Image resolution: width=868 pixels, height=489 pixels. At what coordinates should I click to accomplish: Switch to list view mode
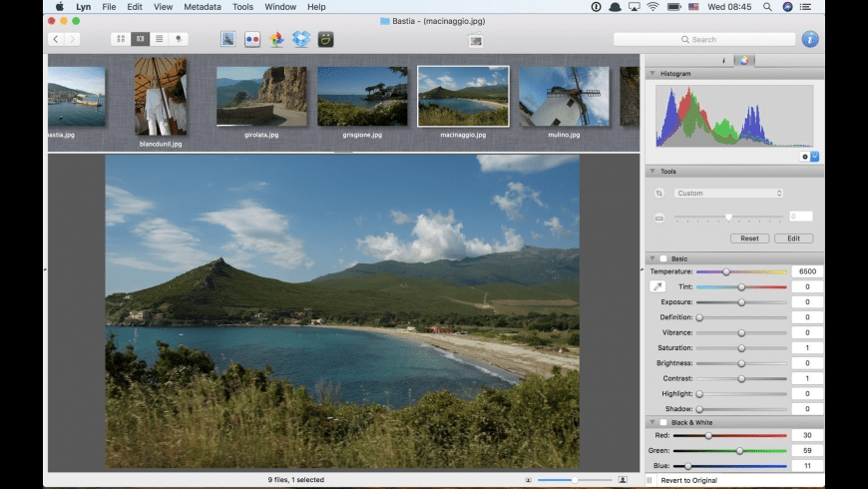coord(160,39)
